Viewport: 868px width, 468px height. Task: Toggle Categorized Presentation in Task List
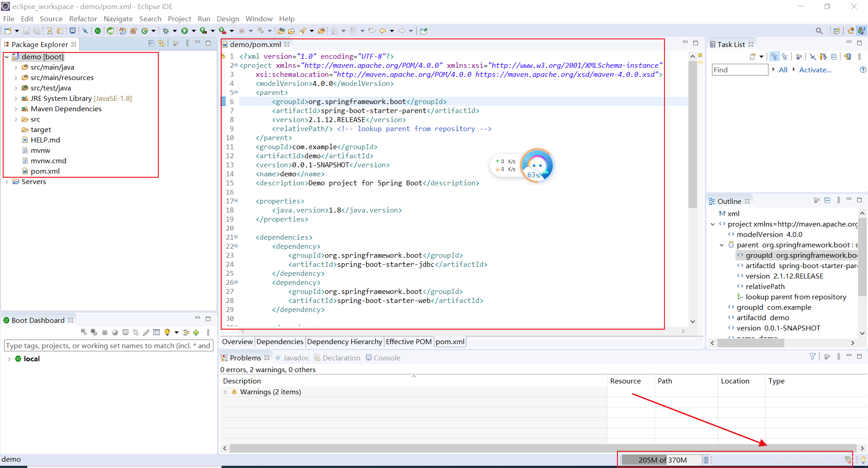pyautogui.click(x=774, y=56)
